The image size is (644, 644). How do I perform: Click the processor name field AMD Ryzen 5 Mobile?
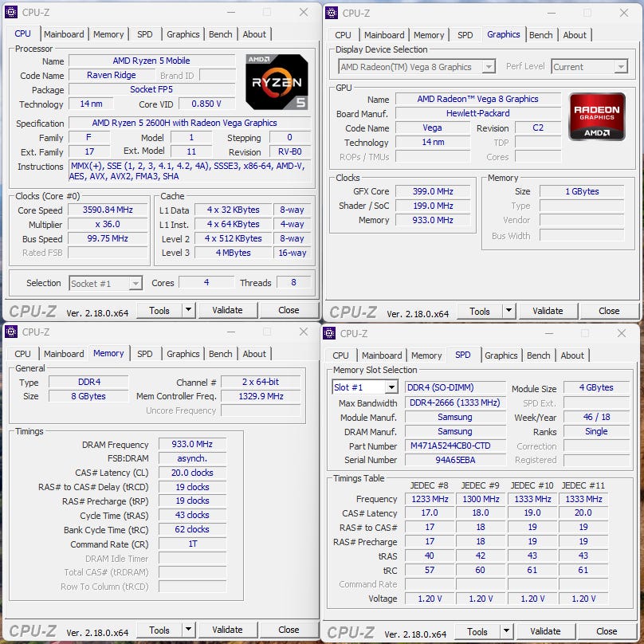[x=151, y=61]
